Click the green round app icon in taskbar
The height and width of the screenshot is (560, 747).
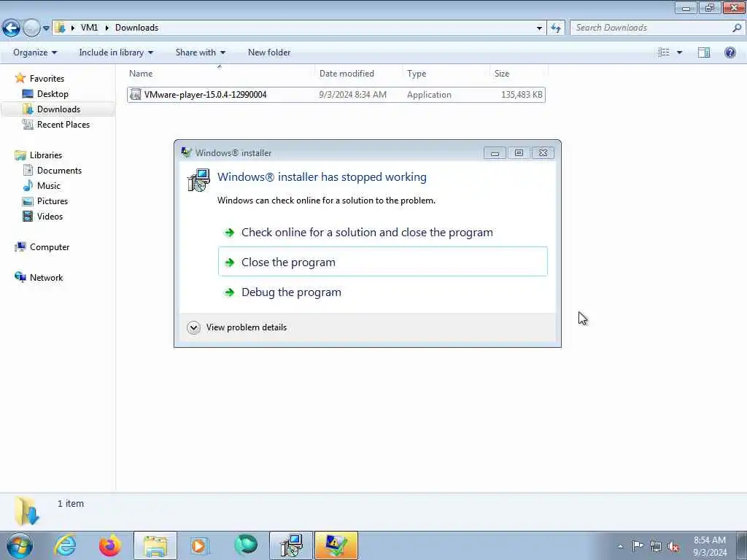(x=245, y=545)
